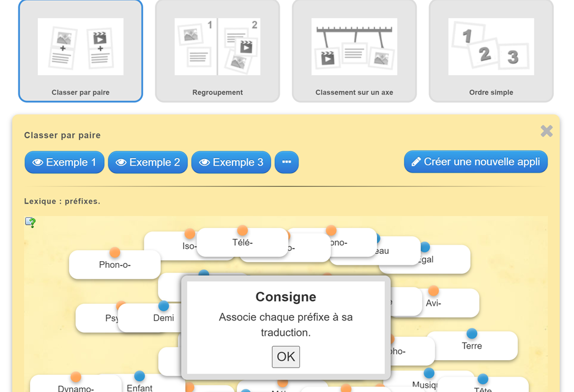Click the orange pin on Iso- card
Image resolution: width=574 pixels, height=392 pixels.
coord(190,234)
